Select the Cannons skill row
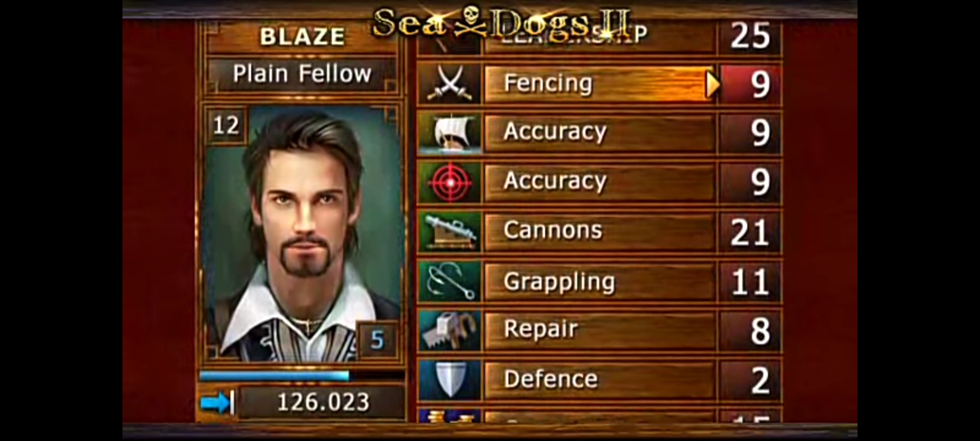The height and width of the screenshot is (441, 980). [600, 232]
